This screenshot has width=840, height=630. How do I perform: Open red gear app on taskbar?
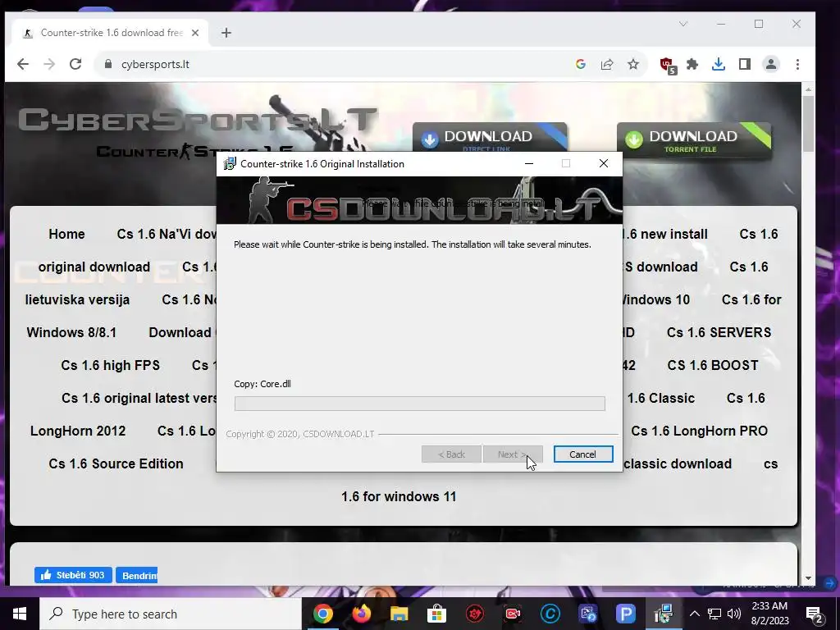coord(475,614)
